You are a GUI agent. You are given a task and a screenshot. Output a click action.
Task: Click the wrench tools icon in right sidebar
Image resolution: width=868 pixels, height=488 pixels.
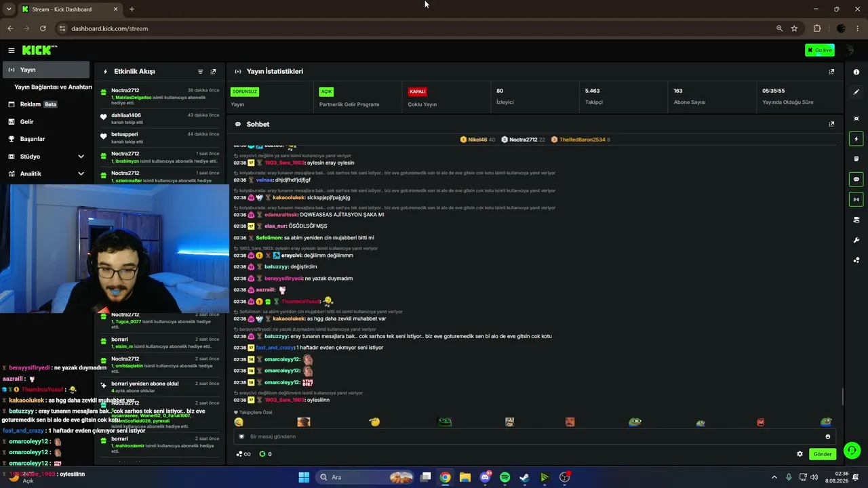tap(856, 240)
